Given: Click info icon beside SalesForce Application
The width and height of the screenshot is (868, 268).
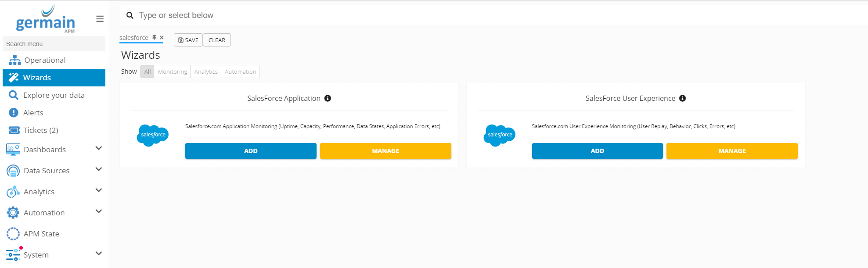Looking at the screenshot, I should click(328, 98).
